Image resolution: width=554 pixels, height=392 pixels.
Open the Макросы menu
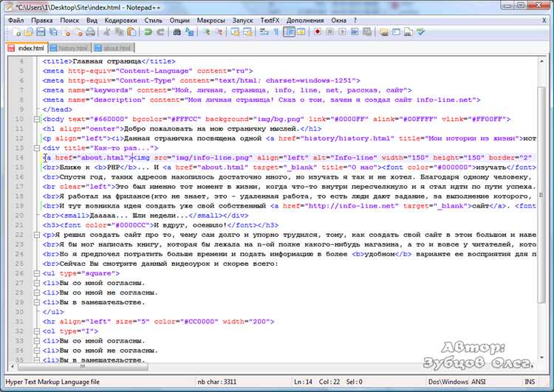211,20
